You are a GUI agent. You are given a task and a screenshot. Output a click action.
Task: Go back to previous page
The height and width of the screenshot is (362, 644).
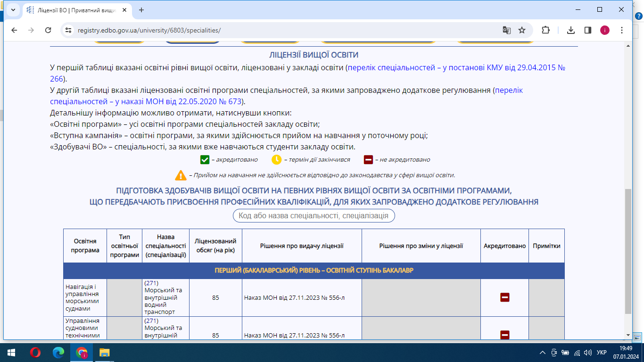coord(14,30)
